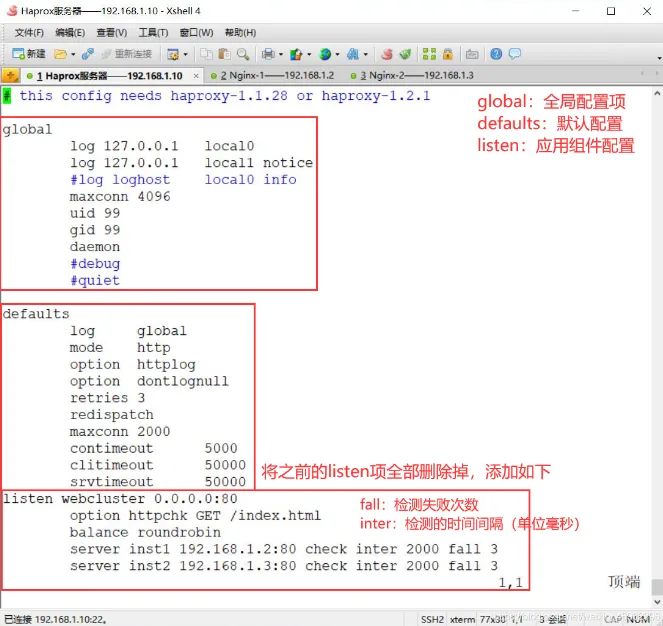Close the Haprox服务器 tab with its x
The height and width of the screenshot is (626, 663).
coord(196,76)
